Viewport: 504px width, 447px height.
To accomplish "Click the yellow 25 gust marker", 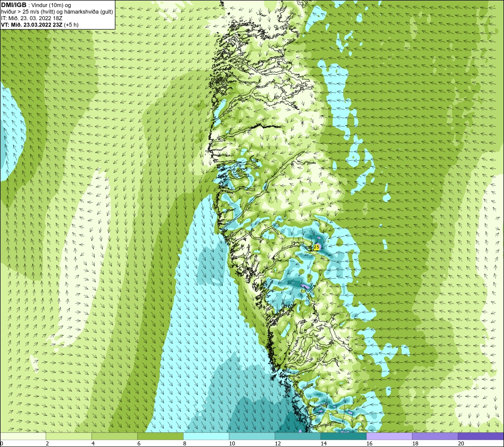I will point(317,247).
